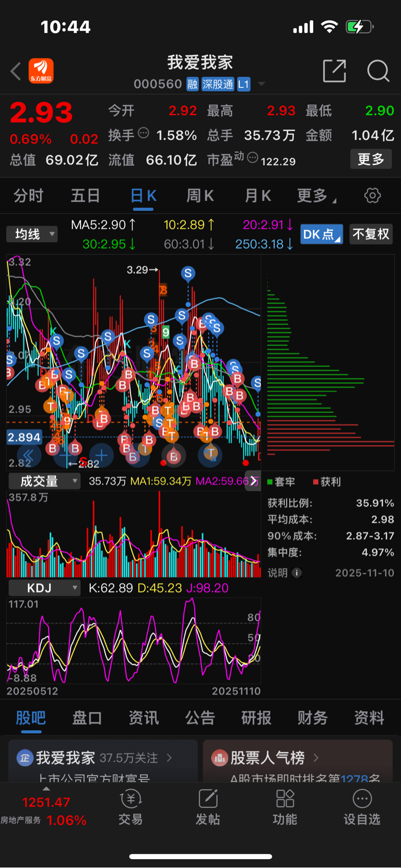This screenshot has height=868, width=401.
Task: Tap the 我爱我家 enterprise avatar icon
Action: (x=25, y=757)
